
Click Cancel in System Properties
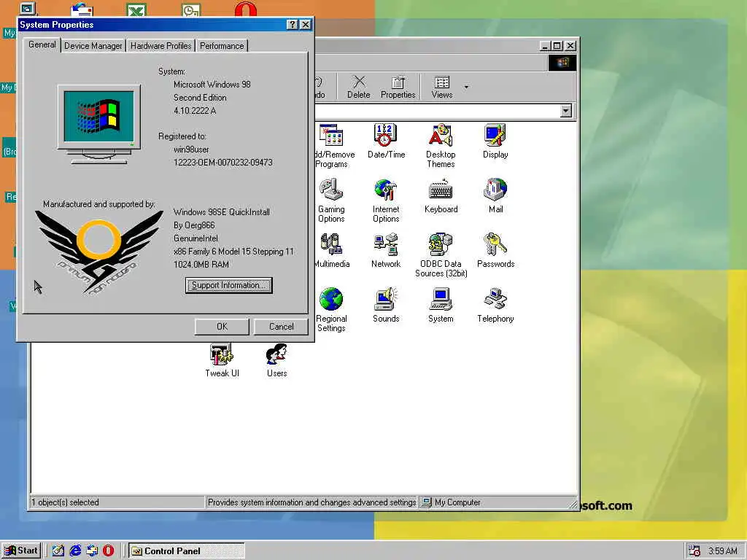(281, 327)
